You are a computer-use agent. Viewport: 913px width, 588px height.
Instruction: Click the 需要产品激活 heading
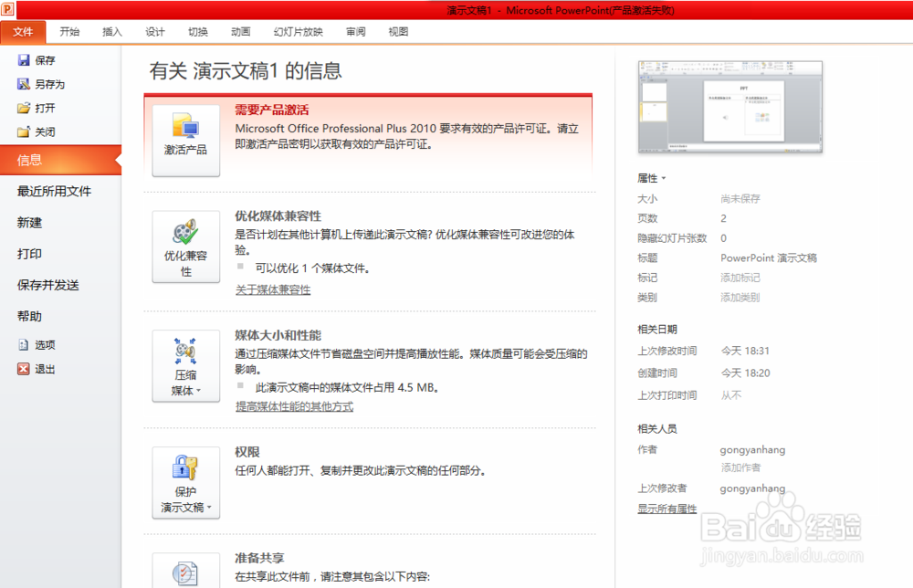(272, 110)
